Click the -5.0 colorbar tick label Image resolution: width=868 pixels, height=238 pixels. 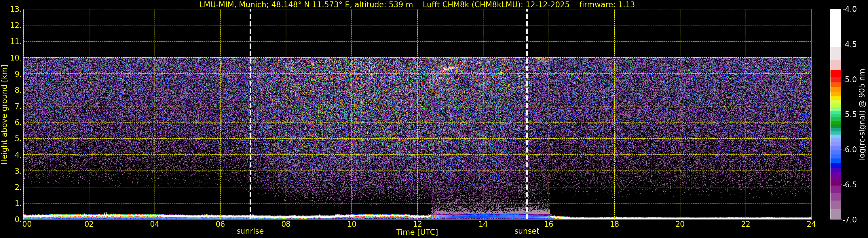point(849,80)
